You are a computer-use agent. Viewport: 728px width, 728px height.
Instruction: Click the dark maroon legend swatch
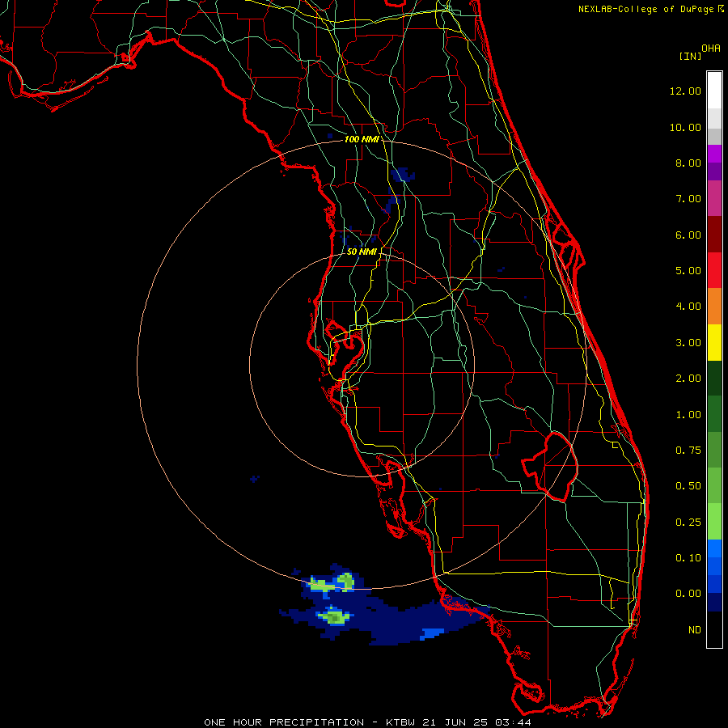714,235
